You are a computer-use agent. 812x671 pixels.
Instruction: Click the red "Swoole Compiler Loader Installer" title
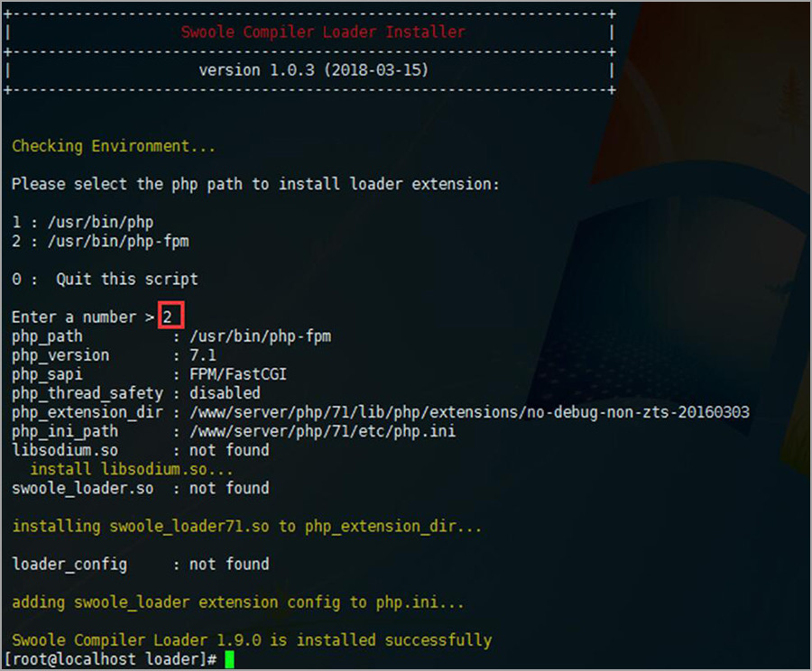pos(323,32)
